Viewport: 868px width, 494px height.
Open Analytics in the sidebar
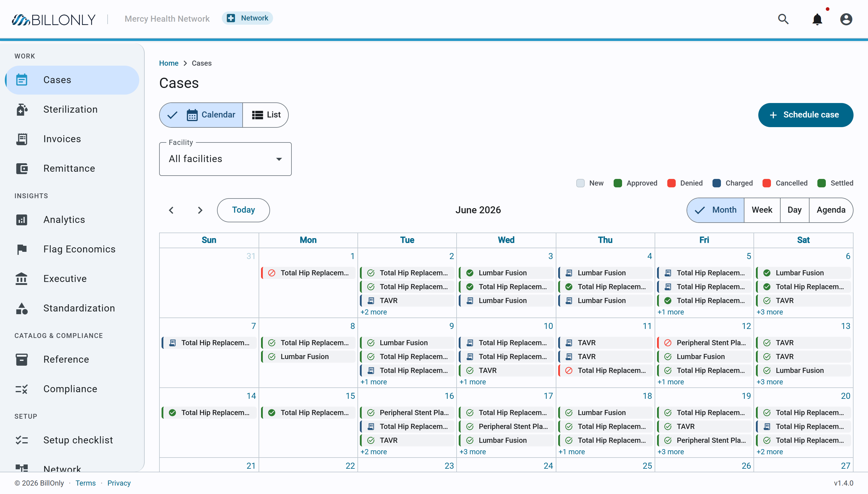pyautogui.click(x=72, y=220)
